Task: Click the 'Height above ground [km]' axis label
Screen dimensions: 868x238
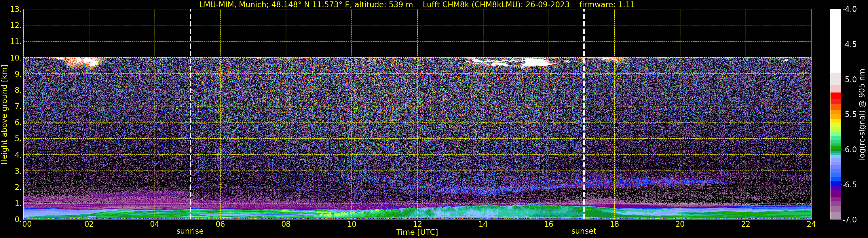Action: point(4,115)
